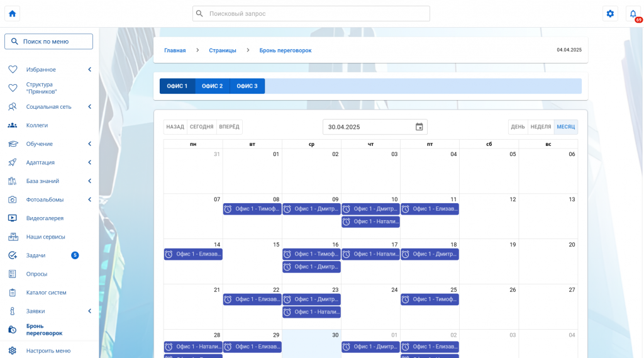The width and height of the screenshot is (644, 358).
Task: Switch to ОФИС 3 tab
Action: (247, 86)
